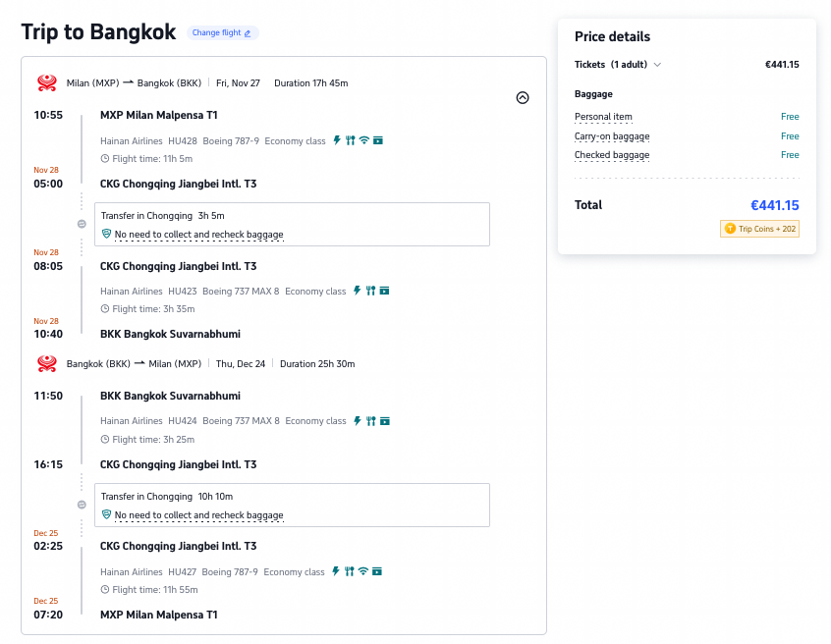Click the transfer marker icon for the 3h 5m layover
The image size is (831, 644).
tap(82, 224)
